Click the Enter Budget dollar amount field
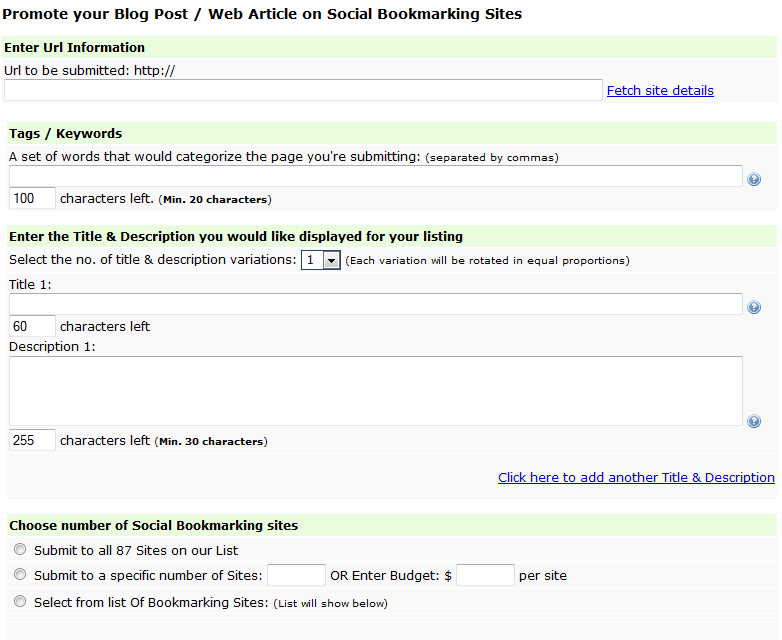This screenshot has height=640, width=782. click(485, 575)
